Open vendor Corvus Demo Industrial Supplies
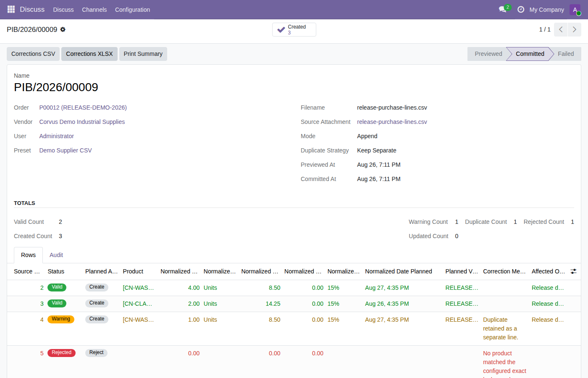 click(x=82, y=122)
